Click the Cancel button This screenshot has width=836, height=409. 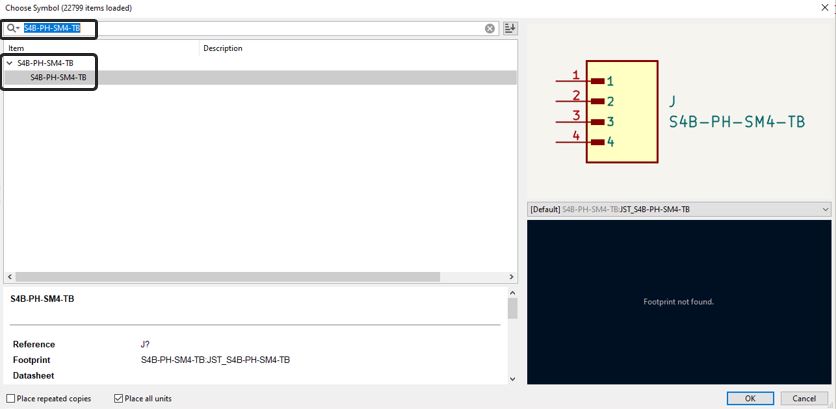[804, 398]
